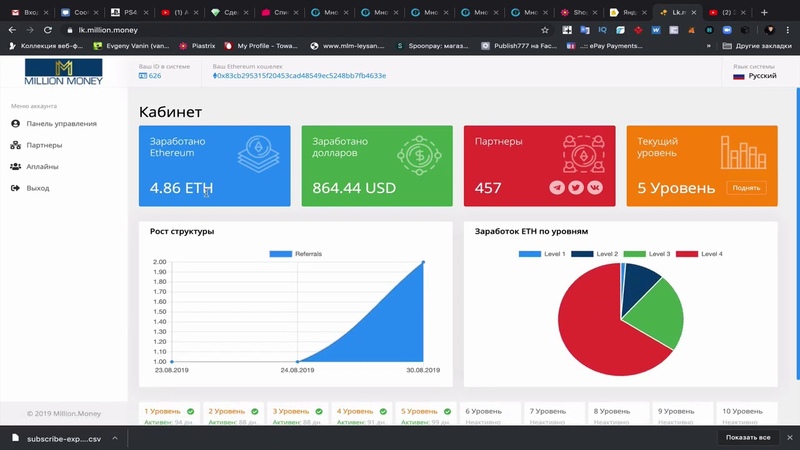Select the 6 Уровень level card

pos(491,415)
